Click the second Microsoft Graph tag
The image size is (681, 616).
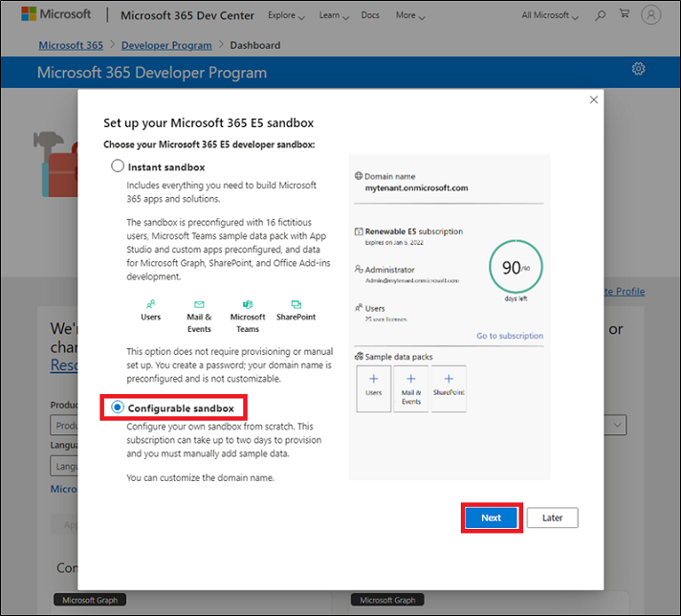pos(387,600)
